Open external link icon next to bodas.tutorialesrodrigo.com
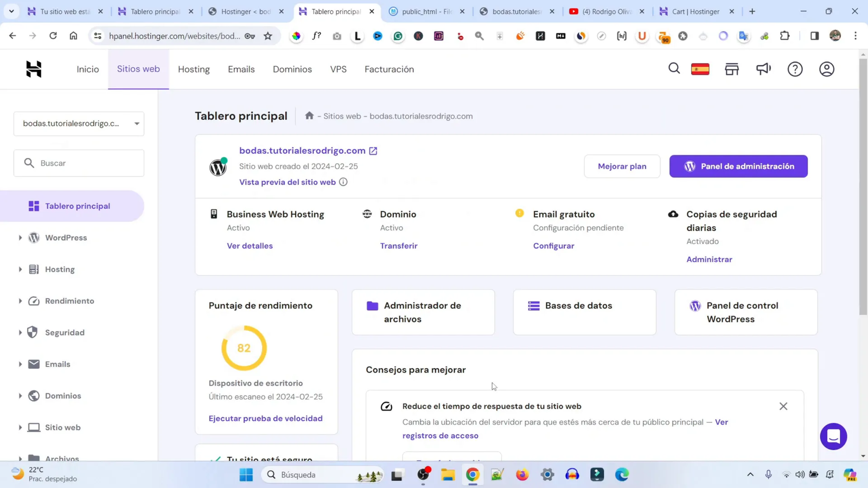Image resolution: width=868 pixels, height=488 pixels. 373,151
